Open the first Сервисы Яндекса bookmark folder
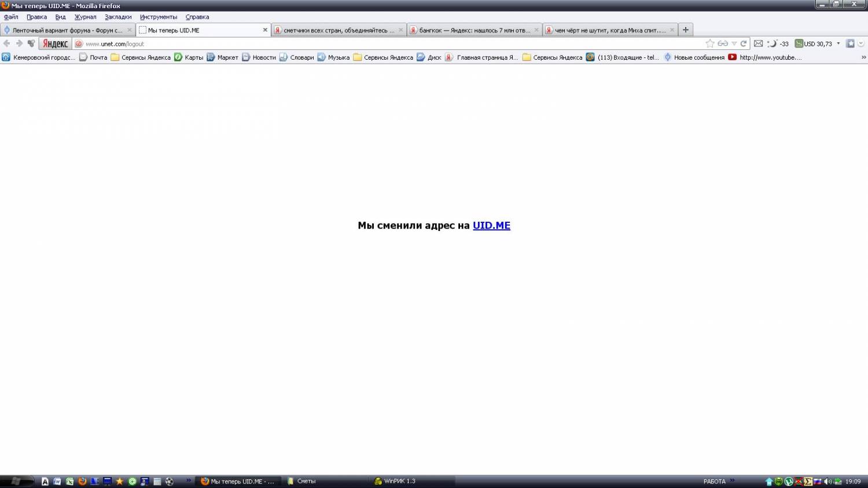The width and height of the screenshot is (868, 488). pyautogui.click(x=141, y=57)
